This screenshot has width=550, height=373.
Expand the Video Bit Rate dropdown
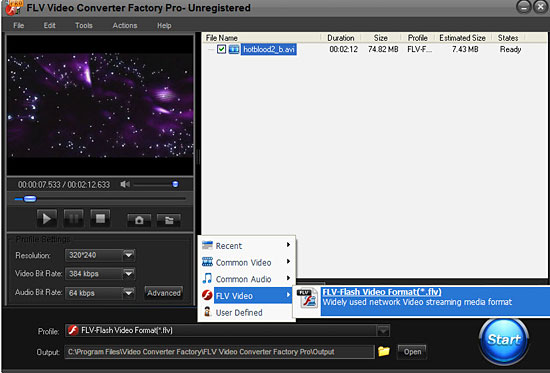tap(129, 273)
